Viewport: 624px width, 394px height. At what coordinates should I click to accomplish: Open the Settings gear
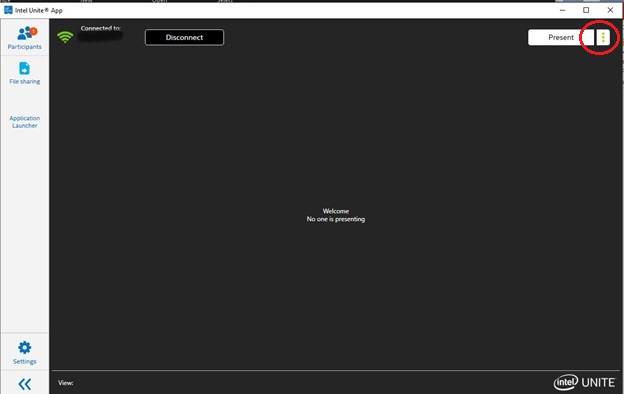pos(25,353)
